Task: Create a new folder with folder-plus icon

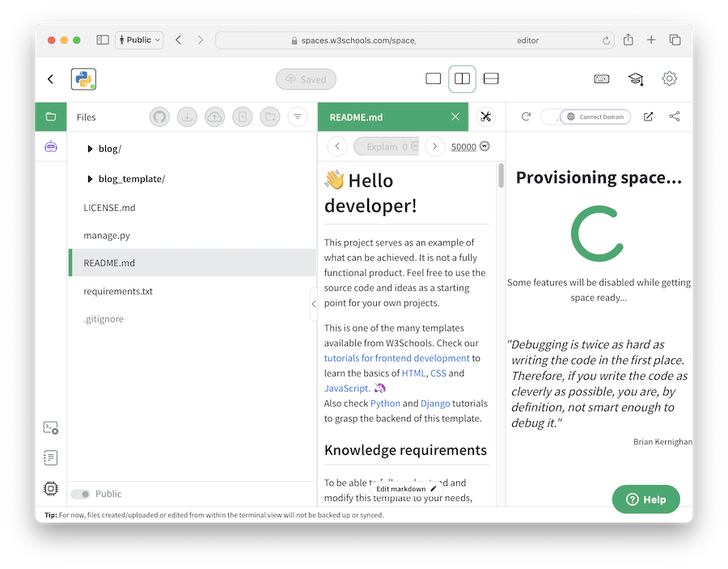Action: coord(270,117)
